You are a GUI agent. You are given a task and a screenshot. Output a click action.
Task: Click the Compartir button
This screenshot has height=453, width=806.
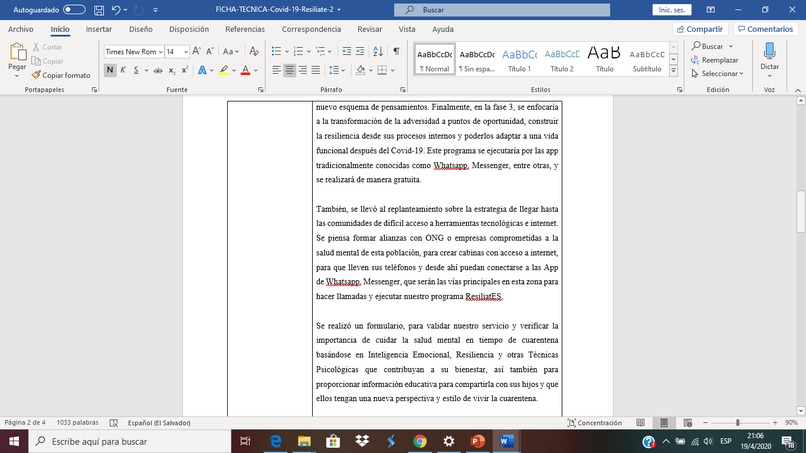click(x=700, y=29)
